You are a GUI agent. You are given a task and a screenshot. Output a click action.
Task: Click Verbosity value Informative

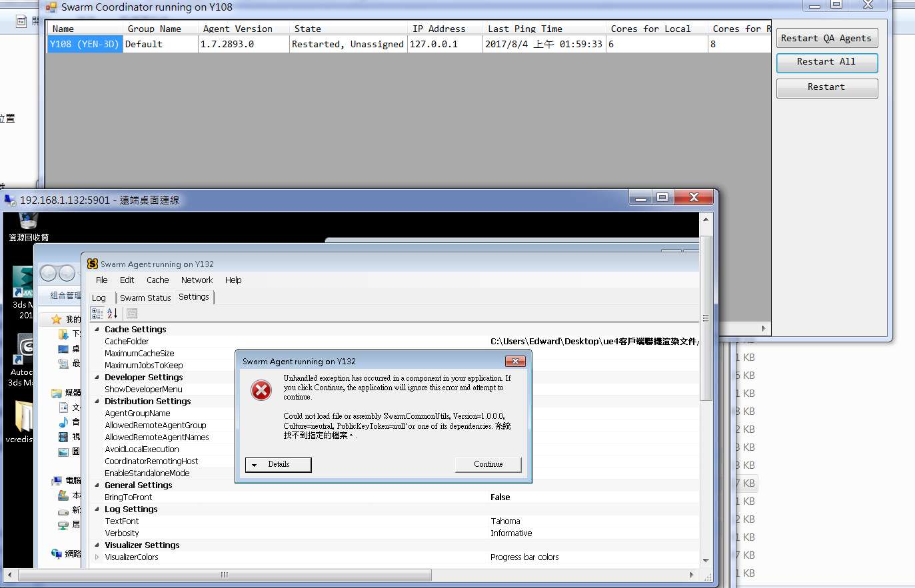pos(511,533)
